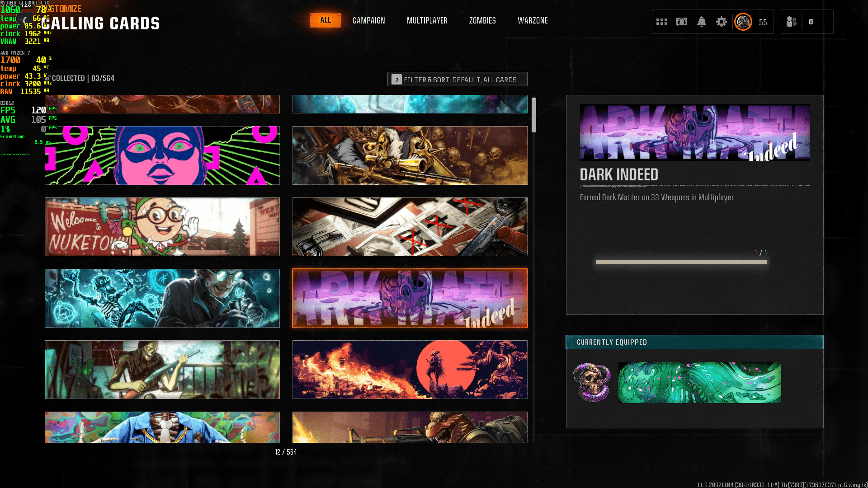868x488 pixels.
Task: Select the All tab
Action: pos(325,20)
